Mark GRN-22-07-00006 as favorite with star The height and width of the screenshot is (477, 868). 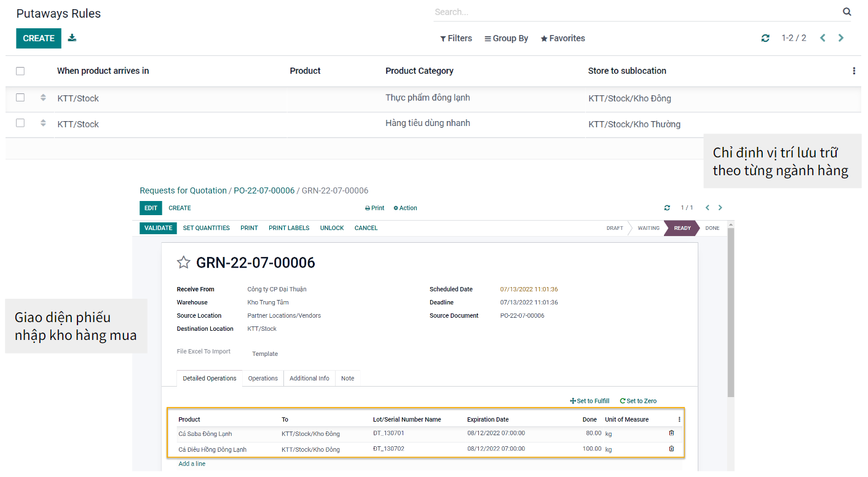click(183, 263)
